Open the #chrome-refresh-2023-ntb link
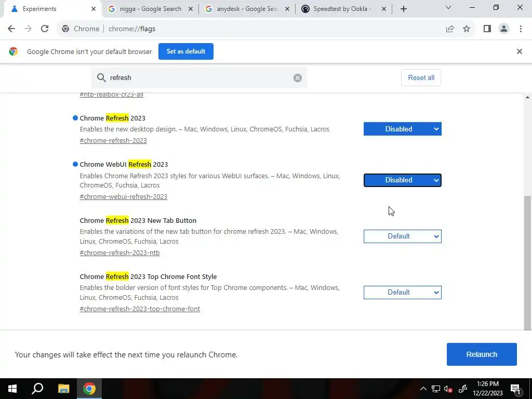Viewport: 532px width, 399px height. 120,253
